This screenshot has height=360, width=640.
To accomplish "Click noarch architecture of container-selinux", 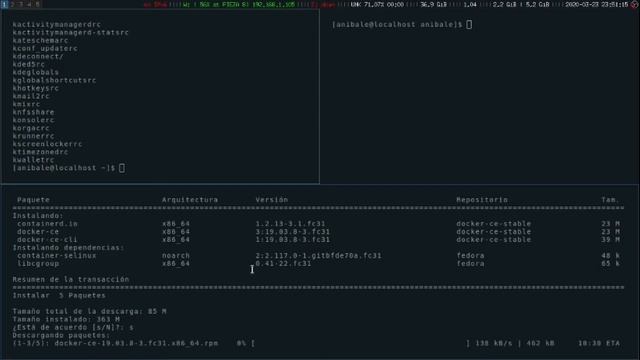I will [176, 256].
